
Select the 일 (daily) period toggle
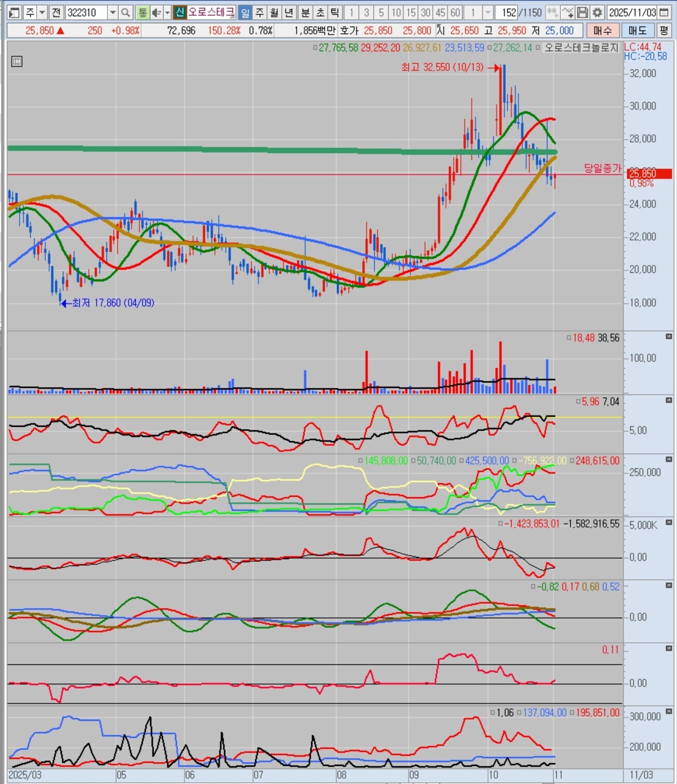245,12
